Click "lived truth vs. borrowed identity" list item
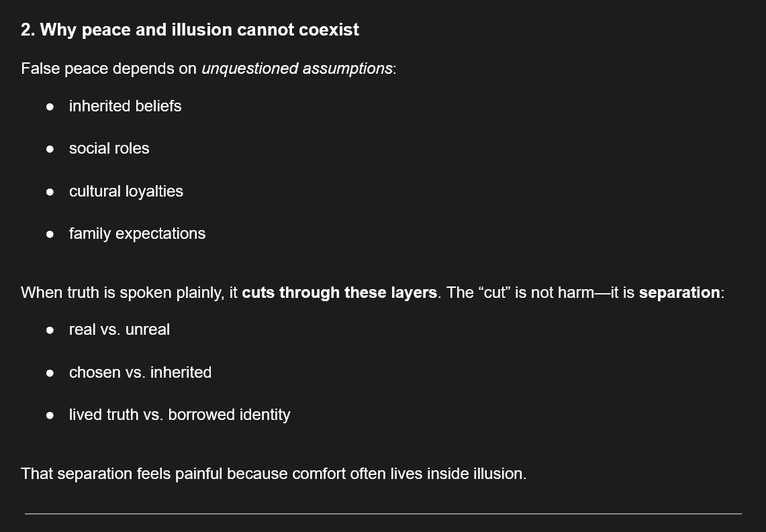 pyautogui.click(x=179, y=415)
